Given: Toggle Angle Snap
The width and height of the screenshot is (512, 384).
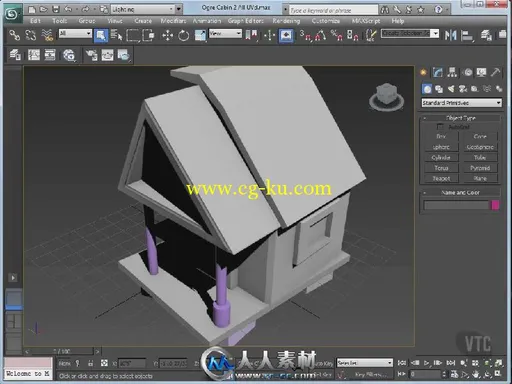Looking at the screenshot, I should tap(321, 35).
